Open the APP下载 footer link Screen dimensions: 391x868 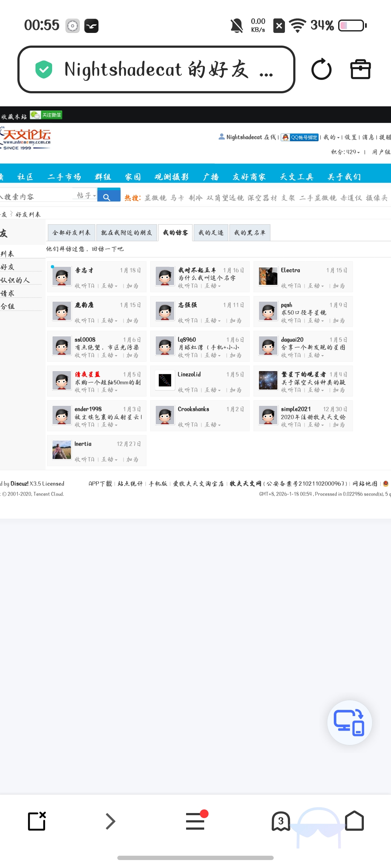tap(100, 484)
